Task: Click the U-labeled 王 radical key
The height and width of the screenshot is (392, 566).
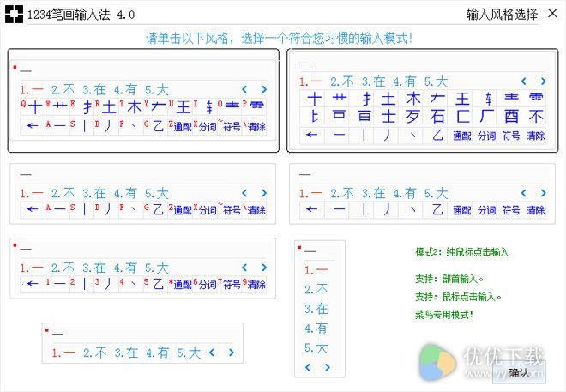Action: (180, 107)
